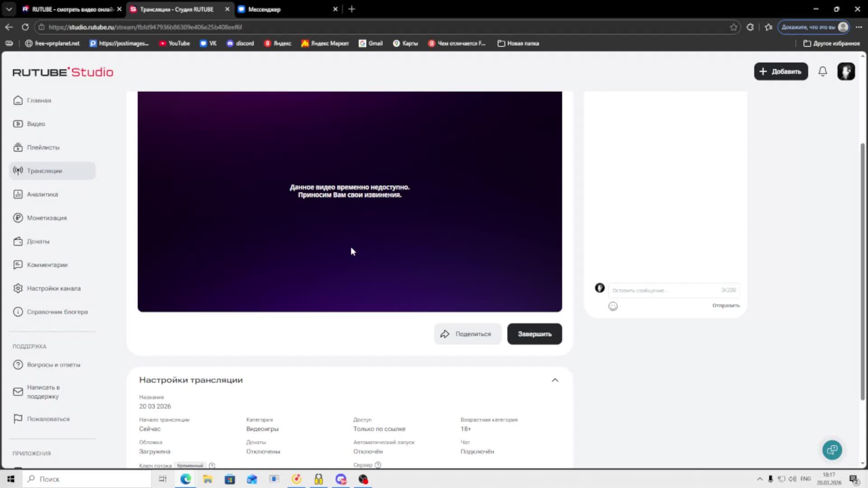The image size is (868, 488).
Task: Open user avatar menu
Action: [845, 71]
